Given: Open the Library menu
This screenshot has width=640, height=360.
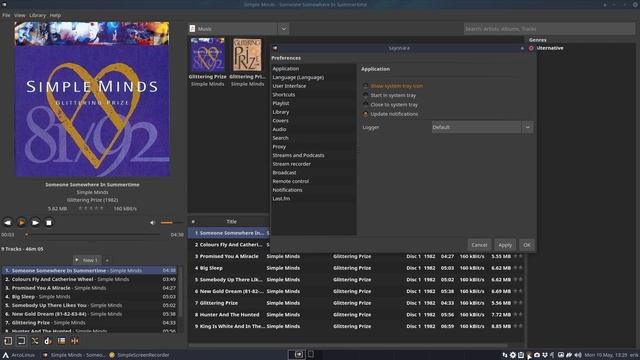Looking at the screenshot, I should pos(38,15).
